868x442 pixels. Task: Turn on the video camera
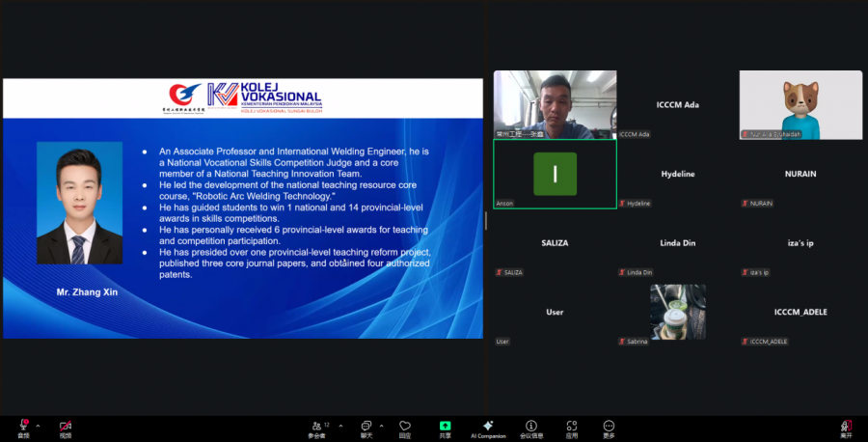pyautogui.click(x=66, y=426)
